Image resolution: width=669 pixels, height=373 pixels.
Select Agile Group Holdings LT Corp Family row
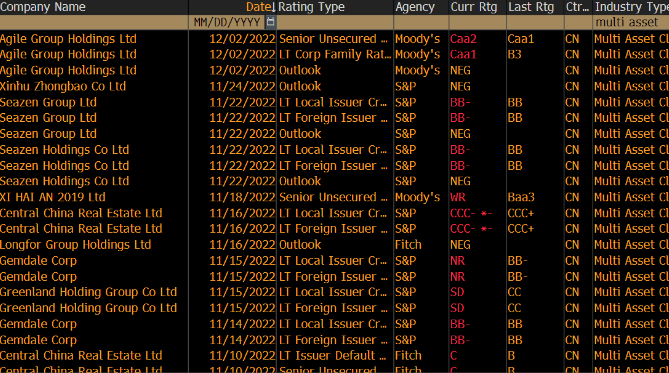click(334, 55)
